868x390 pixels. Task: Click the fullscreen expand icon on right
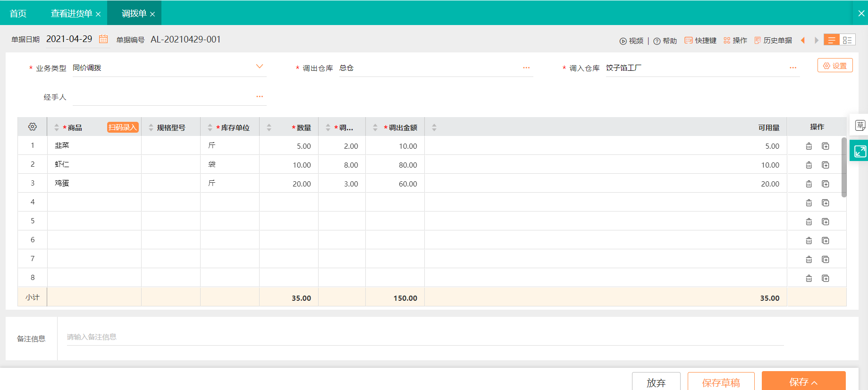click(860, 151)
